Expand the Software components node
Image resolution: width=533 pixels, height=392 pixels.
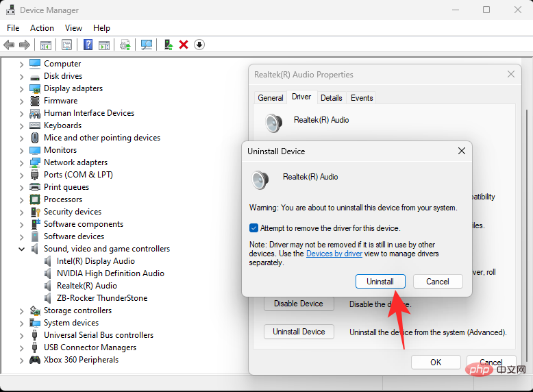click(x=21, y=224)
